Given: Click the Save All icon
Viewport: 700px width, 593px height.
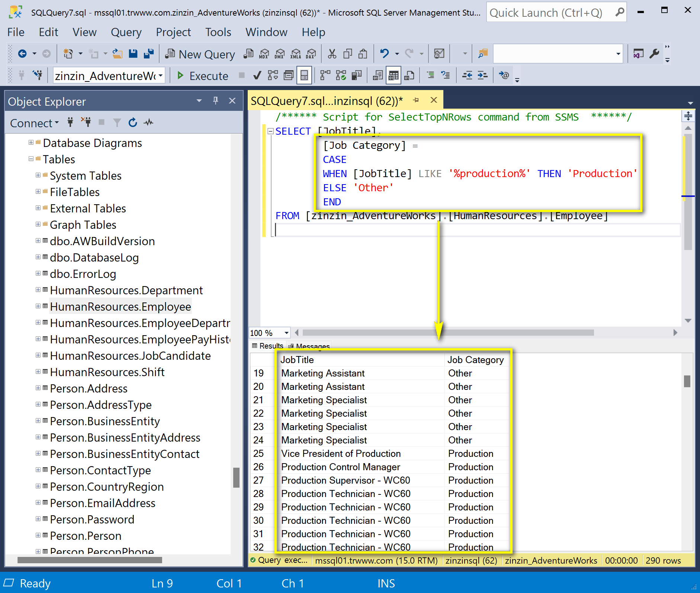Looking at the screenshot, I should 149,54.
